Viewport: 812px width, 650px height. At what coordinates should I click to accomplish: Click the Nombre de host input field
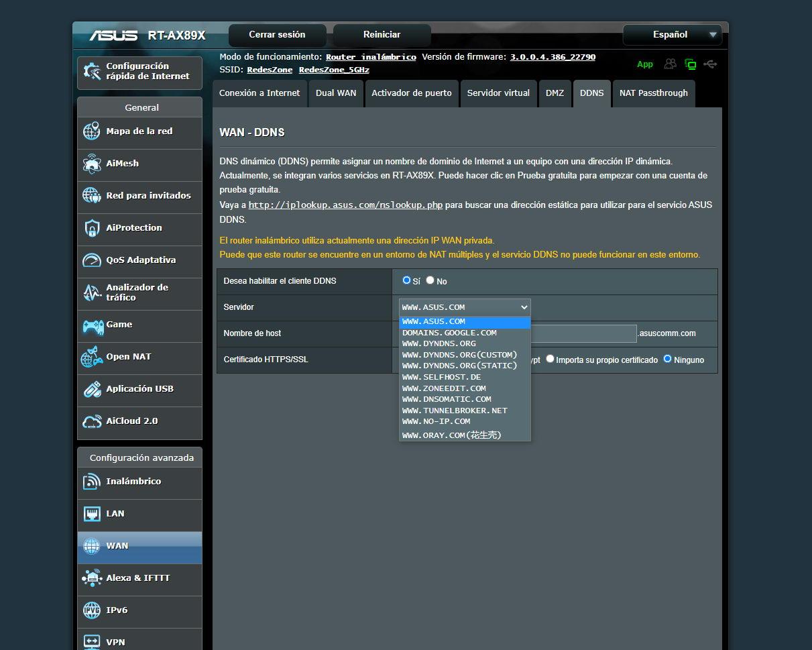coord(583,333)
